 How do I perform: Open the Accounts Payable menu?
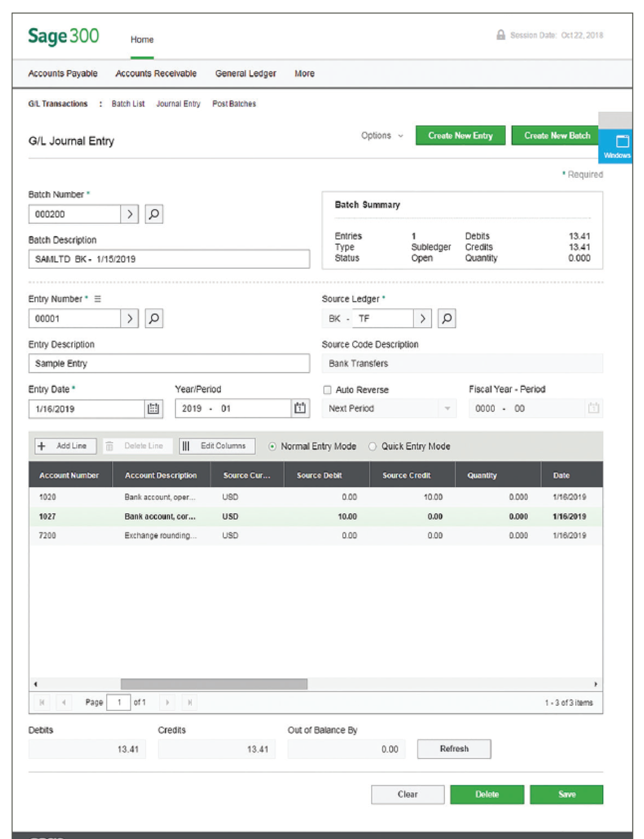point(63,73)
